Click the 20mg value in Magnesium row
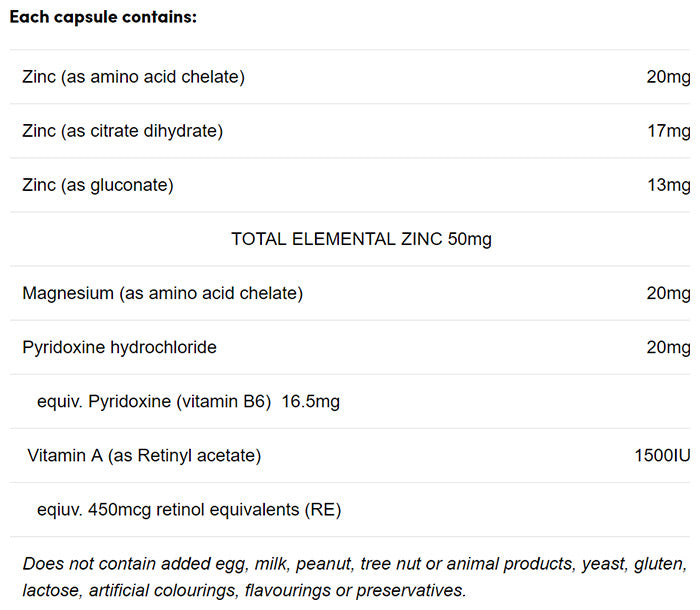Image resolution: width=700 pixels, height=610 pixels. pyautogui.click(x=668, y=293)
